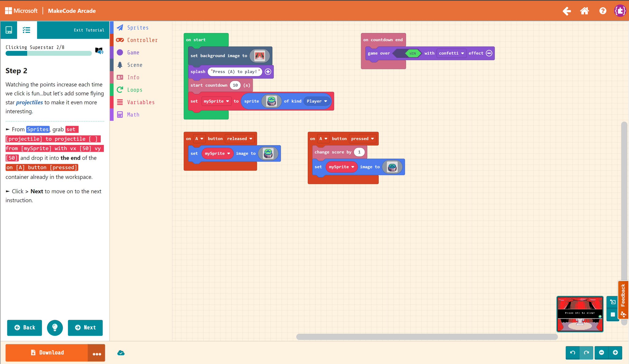Open the help question mark icon
This screenshot has height=364, width=629.
click(x=603, y=11)
